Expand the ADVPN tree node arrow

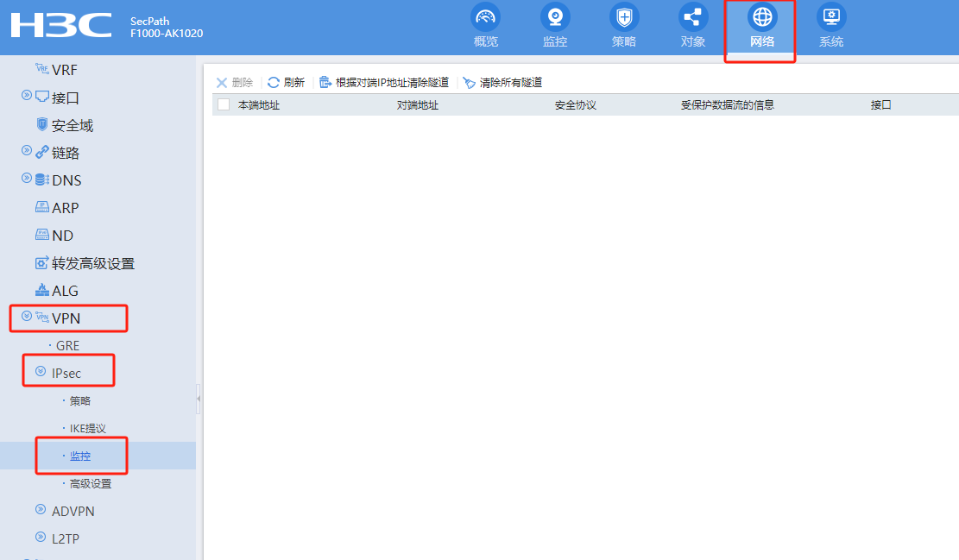[41, 508]
